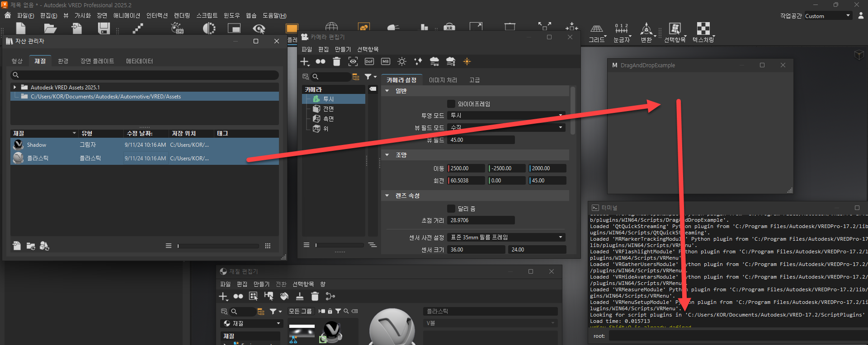Click the terminal root input field
The height and width of the screenshot is (345, 868).
[738, 336]
